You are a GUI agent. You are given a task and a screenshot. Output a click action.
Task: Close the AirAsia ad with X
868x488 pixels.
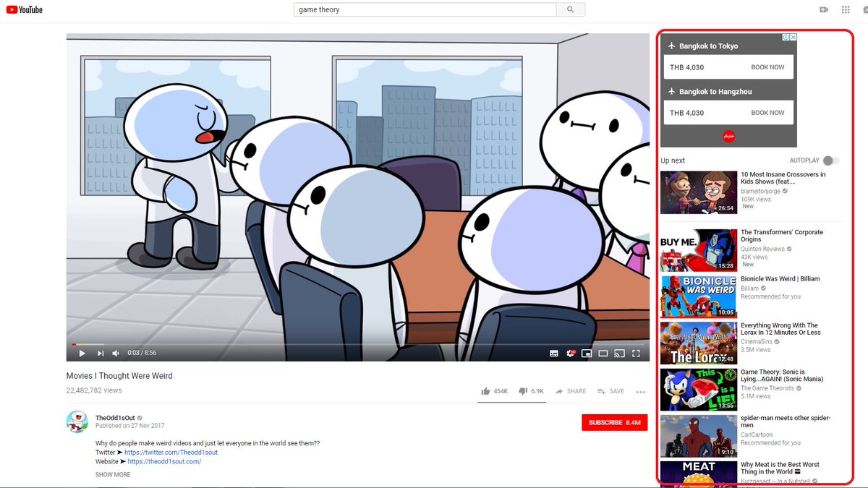(x=793, y=38)
